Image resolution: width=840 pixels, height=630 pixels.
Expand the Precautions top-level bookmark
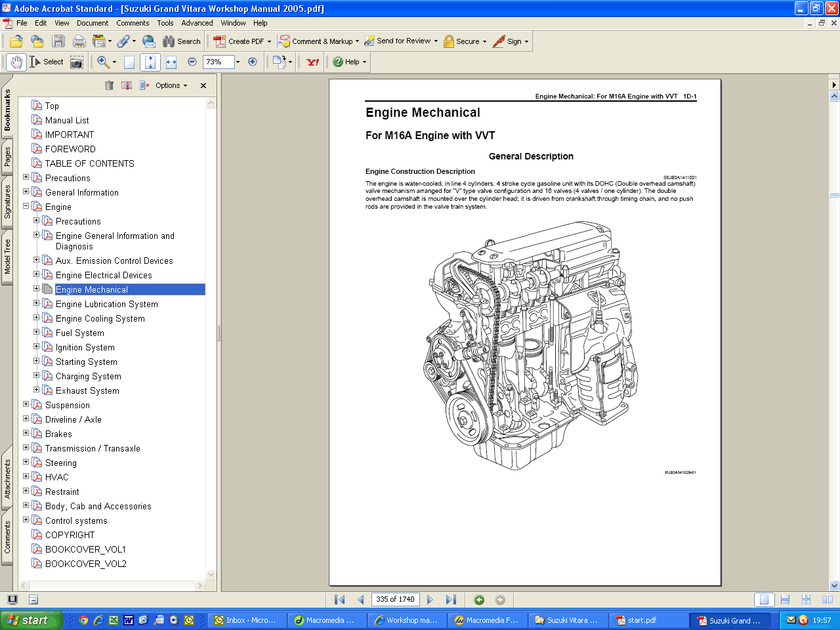[26, 177]
